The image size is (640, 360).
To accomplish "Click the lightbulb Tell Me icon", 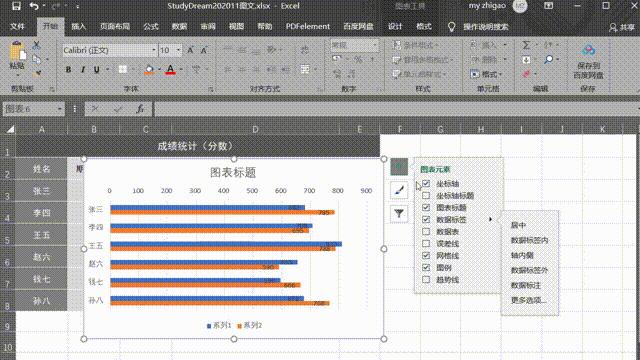I will 451,27.
